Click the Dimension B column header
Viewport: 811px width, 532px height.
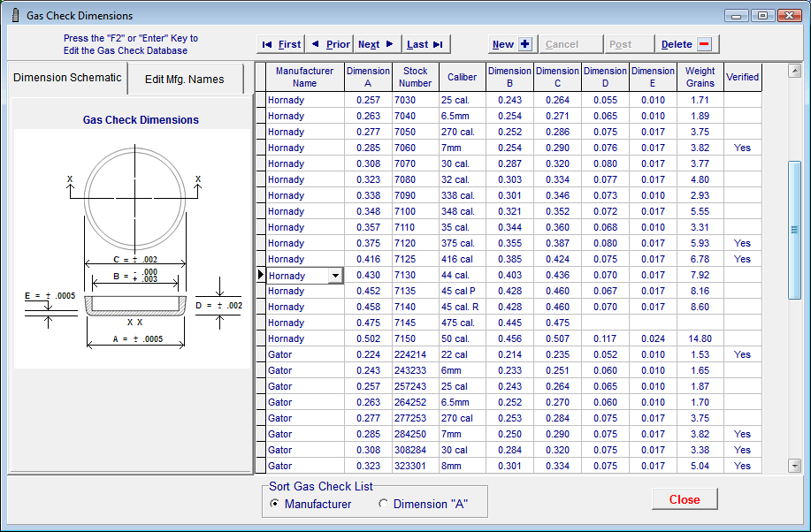(x=509, y=77)
